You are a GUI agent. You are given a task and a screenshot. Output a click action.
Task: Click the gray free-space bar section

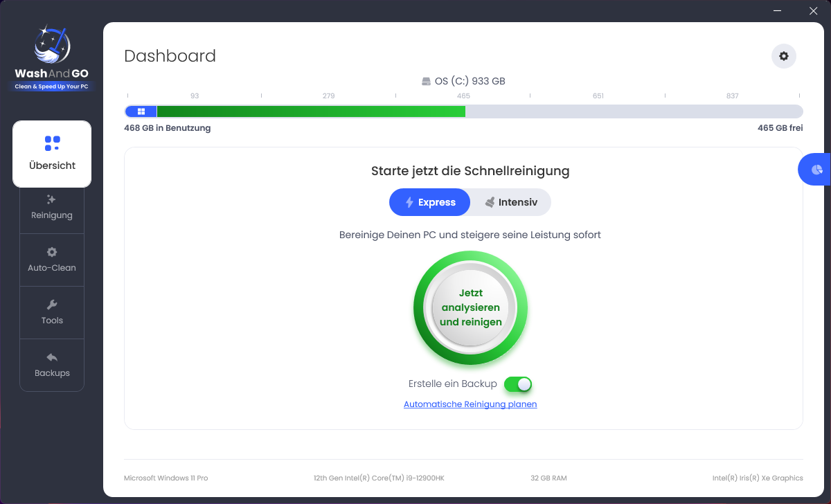(x=633, y=111)
